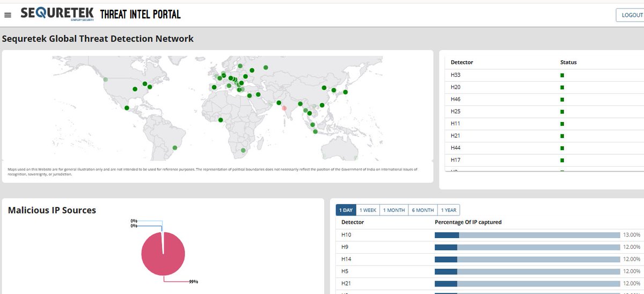Image resolution: width=644 pixels, height=294 pixels.
Task: Click the H14 percentage progress bar
Action: (527, 259)
